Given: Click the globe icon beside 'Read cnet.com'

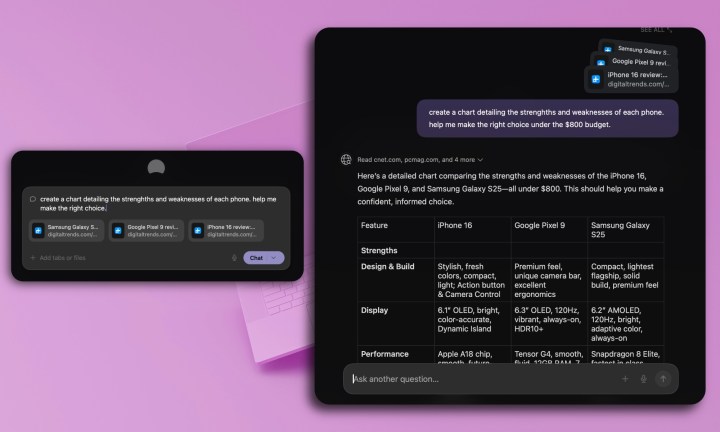Looking at the screenshot, I should (346, 159).
